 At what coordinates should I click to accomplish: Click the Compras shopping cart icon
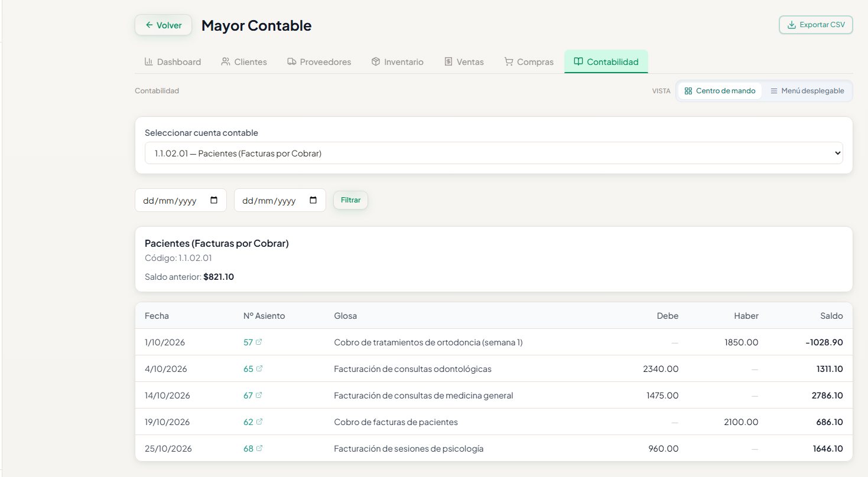pyautogui.click(x=509, y=61)
